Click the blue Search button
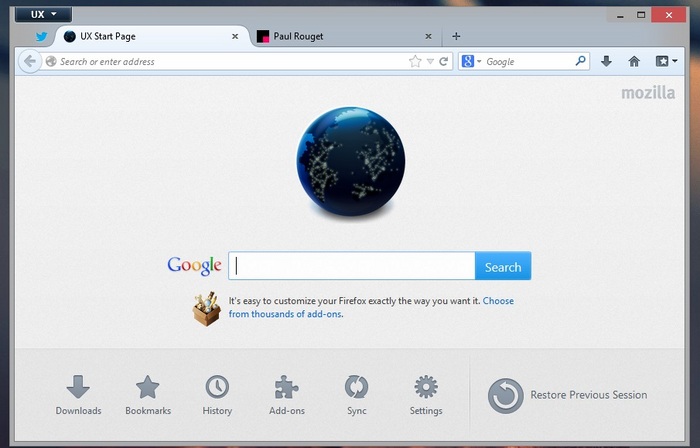This screenshot has height=448, width=700. coord(503,266)
